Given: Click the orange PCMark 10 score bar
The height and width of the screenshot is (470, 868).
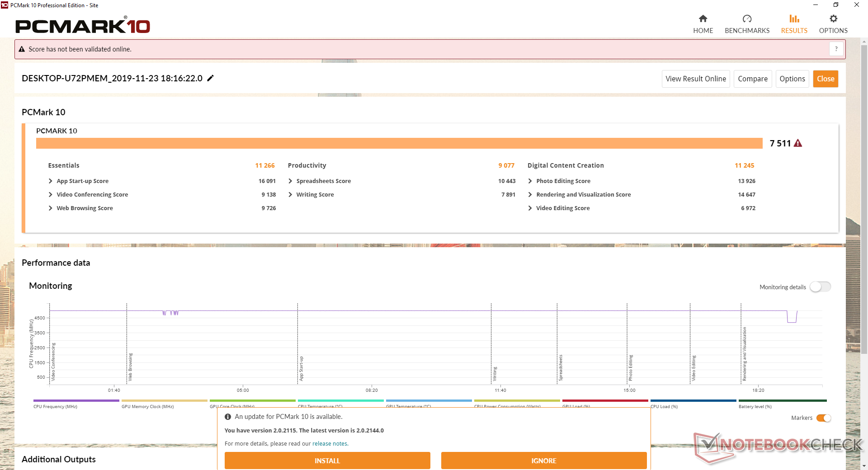Looking at the screenshot, I should [x=399, y=143].
